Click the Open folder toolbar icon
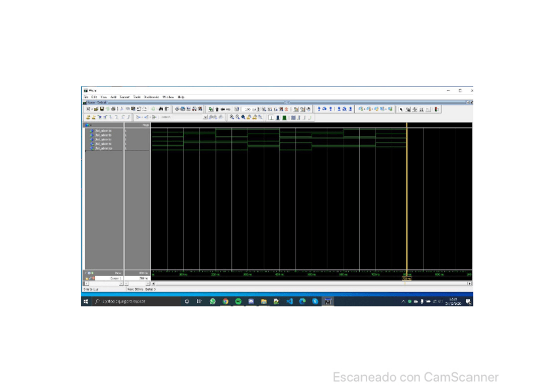The width and height of the screenshot is (555, 392). 96,109
